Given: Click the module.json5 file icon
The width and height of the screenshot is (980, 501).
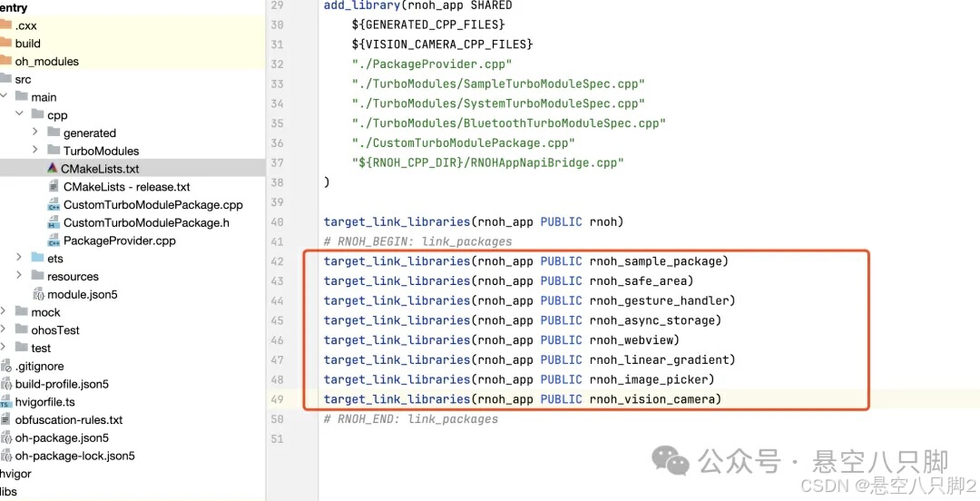Looking at the screenshot, I should coord(38,294).
